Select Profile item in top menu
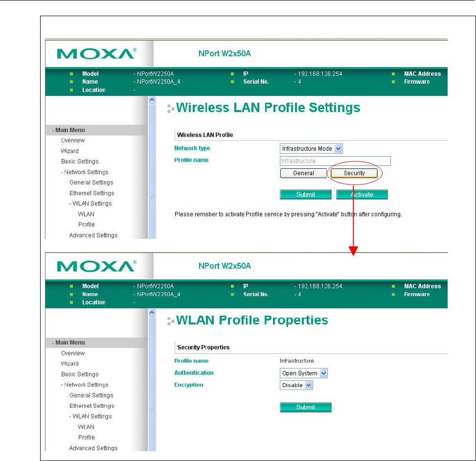 click(x=87, y=225)
